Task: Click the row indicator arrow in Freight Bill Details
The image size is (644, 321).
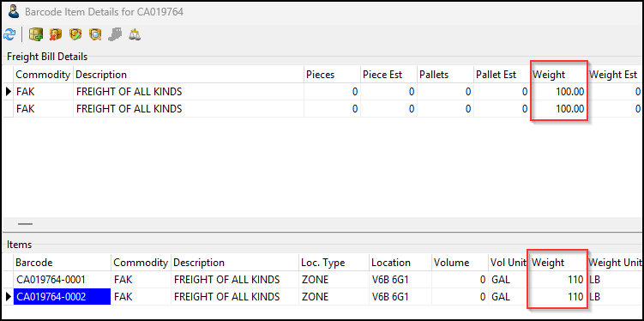Action: pos(9,92)
